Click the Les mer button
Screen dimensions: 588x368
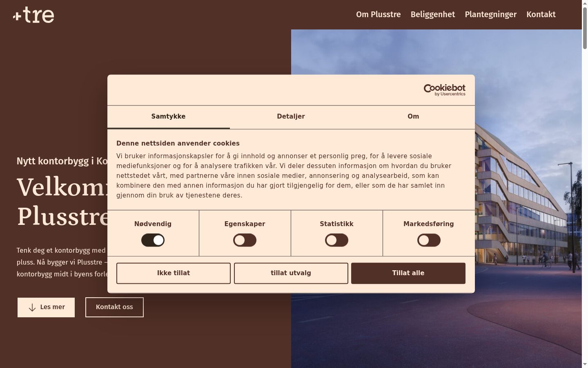tap(46, 307)
